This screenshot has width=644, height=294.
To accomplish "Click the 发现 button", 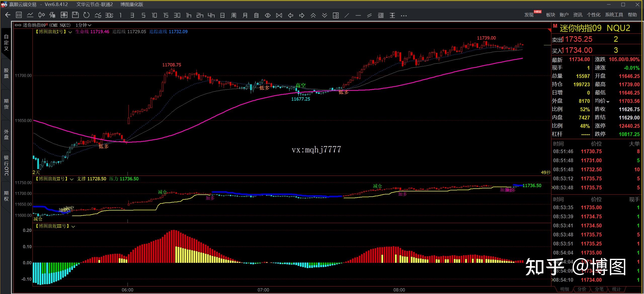I will pos(529,15).
